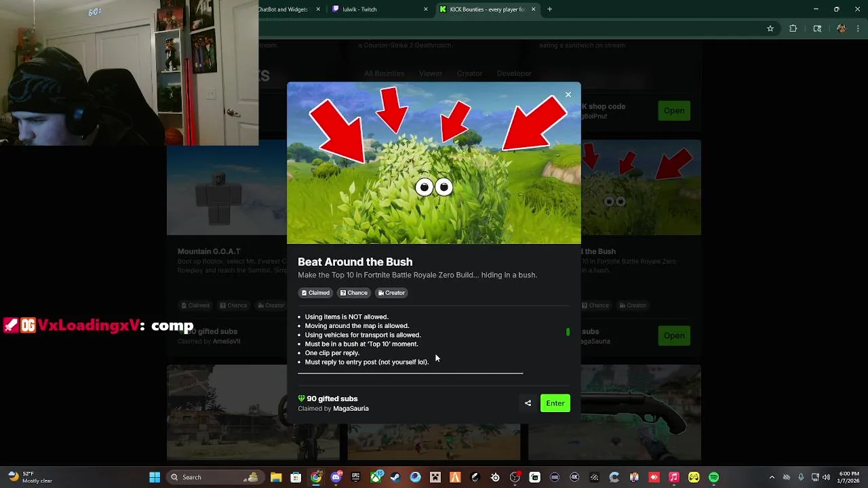Click "One clip per reply." rule
This screenshot has width=868, height=488.
[332, 352]
